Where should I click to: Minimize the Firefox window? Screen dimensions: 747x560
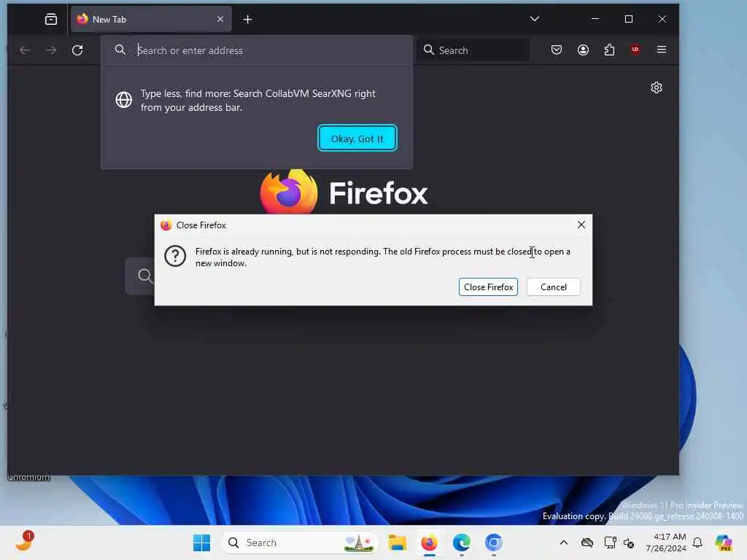click(595, 19)
